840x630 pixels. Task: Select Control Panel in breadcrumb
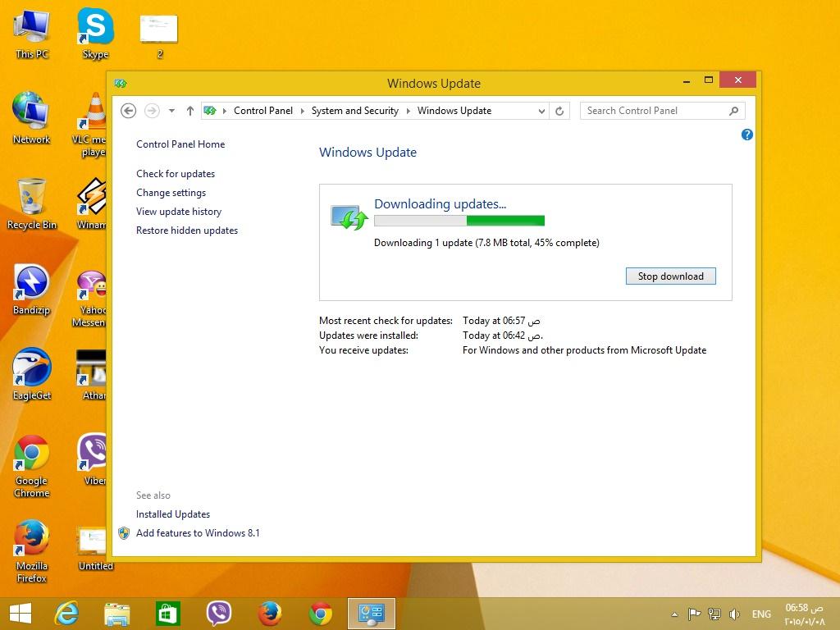point(263,111)
